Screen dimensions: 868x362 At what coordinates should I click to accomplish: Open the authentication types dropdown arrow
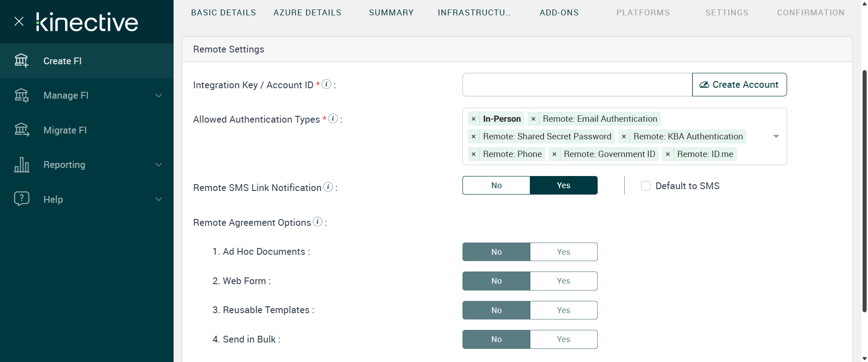click(776, 136)
